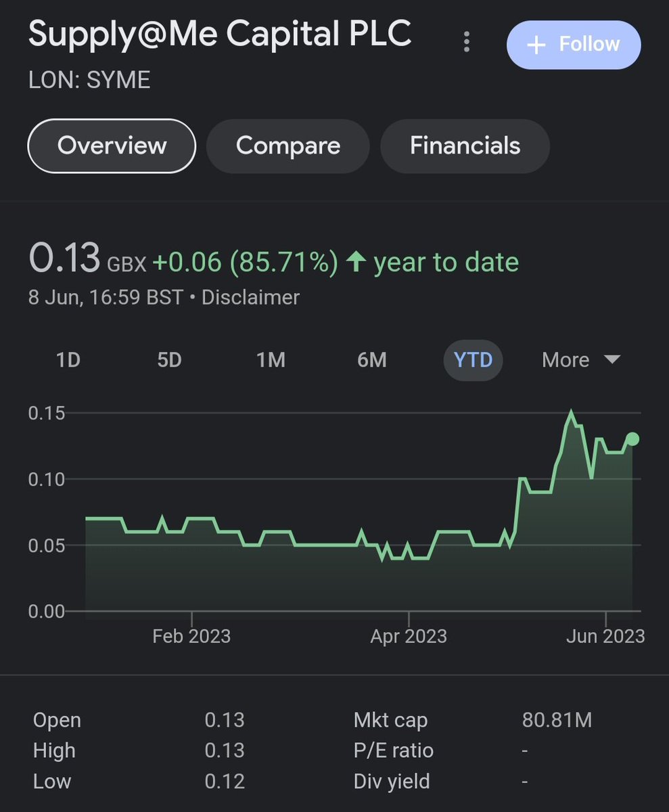Image resolution: width=669 pixels, height=812 pixels.
Task: Open the Financials tab
Action: [465, 145]
